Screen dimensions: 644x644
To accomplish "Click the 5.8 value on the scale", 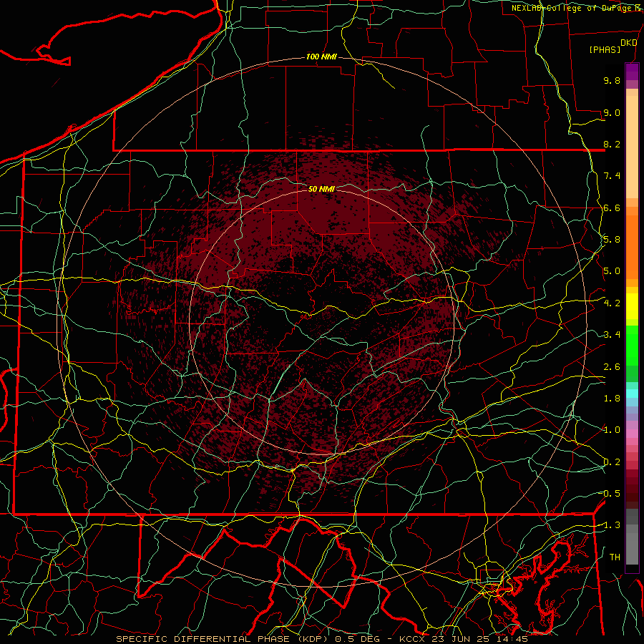I will pyautogui.click(x=612, y=240).
